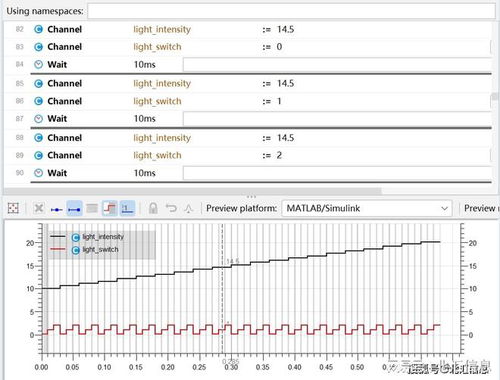The width and height of the screenshot is (500, 380).
Task: Select the single-point marker display icon
Action: point(57,209)
